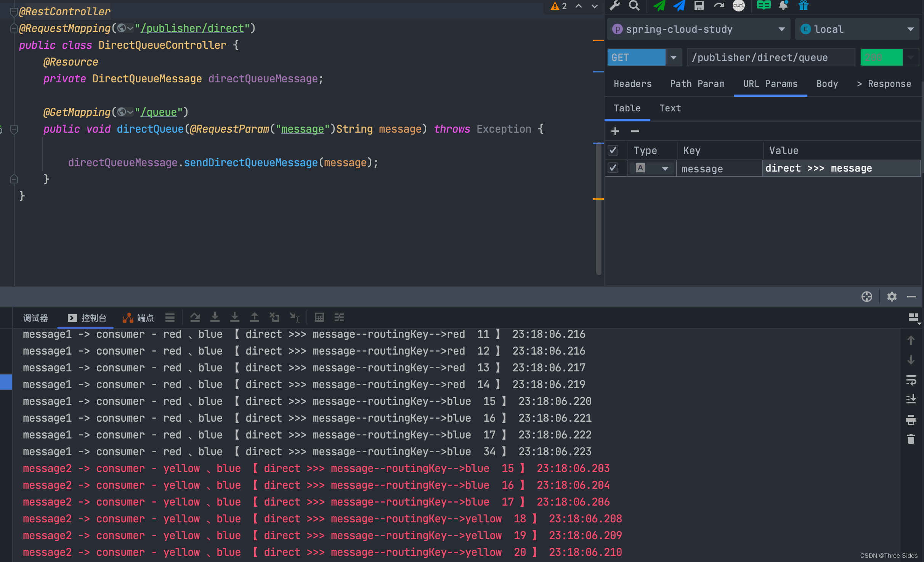
Task: Switch to the Text view tab
Action: [670, 108]
